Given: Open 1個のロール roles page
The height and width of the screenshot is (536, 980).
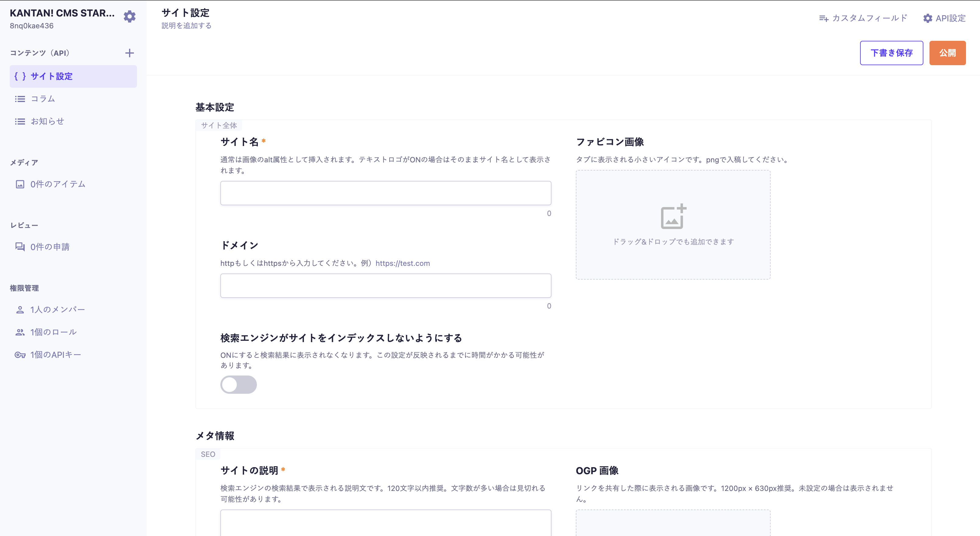Looking at the screenshot, I should coord(53,332).
